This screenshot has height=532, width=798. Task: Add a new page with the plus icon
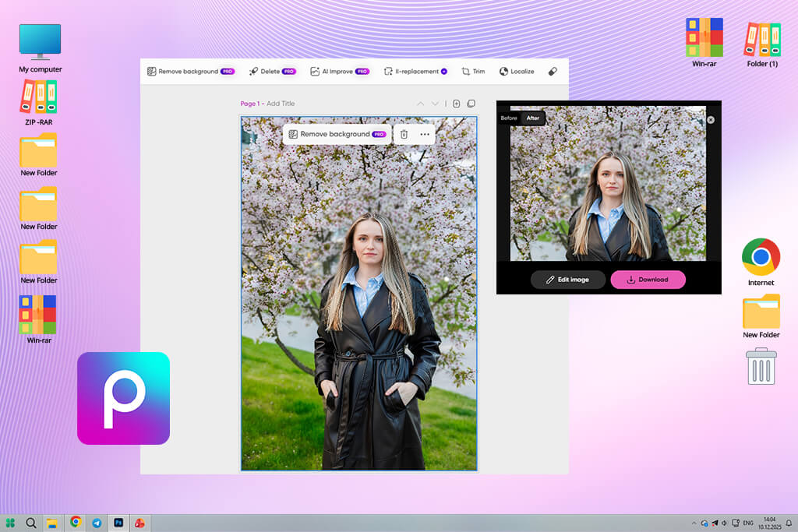coord(457,104)
